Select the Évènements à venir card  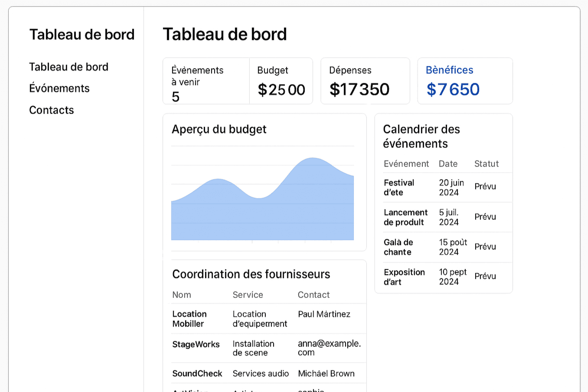coord(206,81)
